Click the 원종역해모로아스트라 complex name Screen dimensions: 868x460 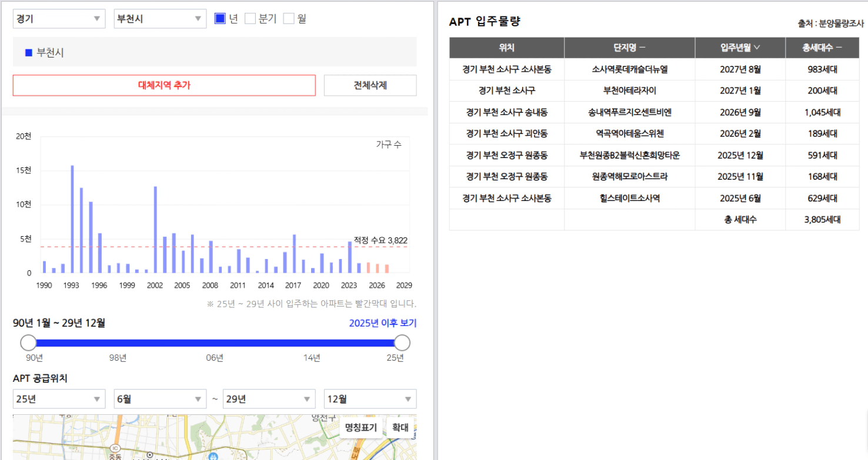pyautogui.click(x=630, y=177)
